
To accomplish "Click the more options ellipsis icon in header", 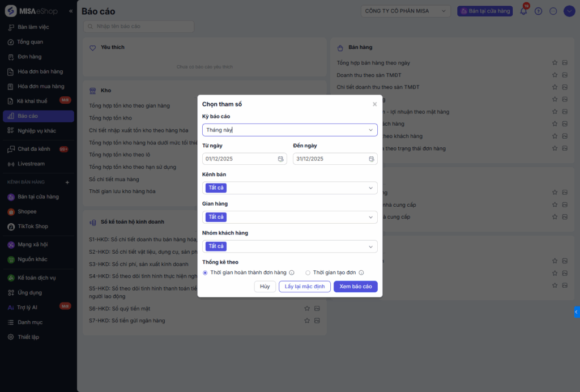I will pyautogui.click(x=553, y=11).
